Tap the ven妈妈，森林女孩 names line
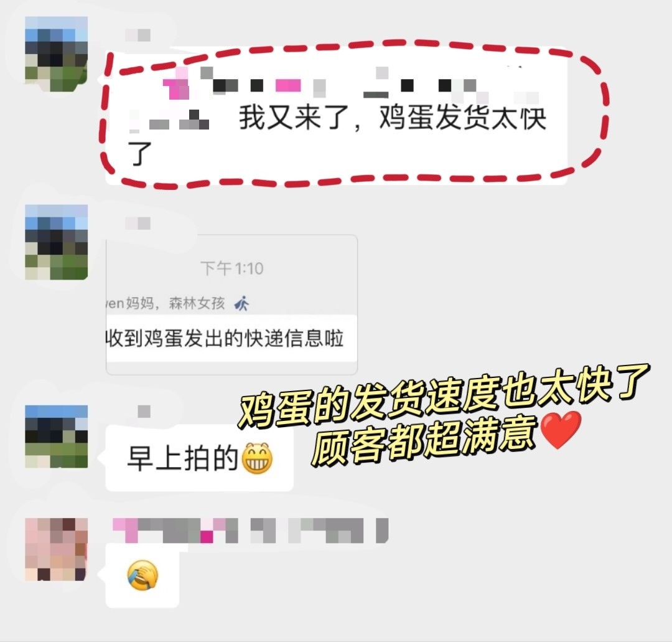 pos(166,304)
